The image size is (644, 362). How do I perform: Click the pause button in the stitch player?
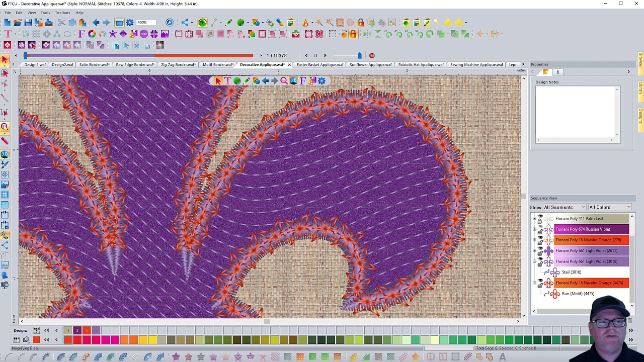click(x=315, y=55)
